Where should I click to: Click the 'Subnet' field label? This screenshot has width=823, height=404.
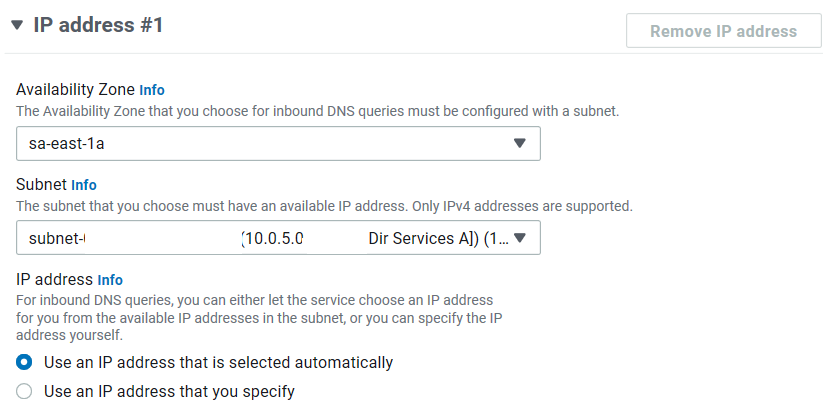[x=42, y=184]
